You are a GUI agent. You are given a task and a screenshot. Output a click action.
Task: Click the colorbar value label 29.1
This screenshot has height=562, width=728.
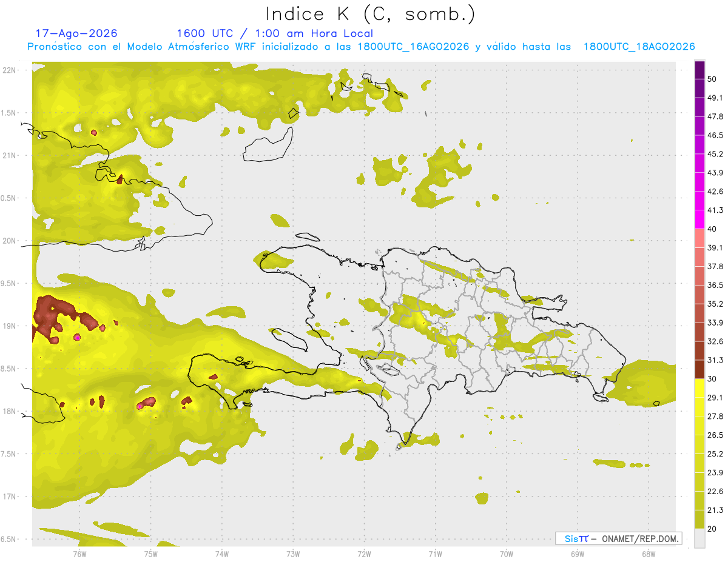715,398
